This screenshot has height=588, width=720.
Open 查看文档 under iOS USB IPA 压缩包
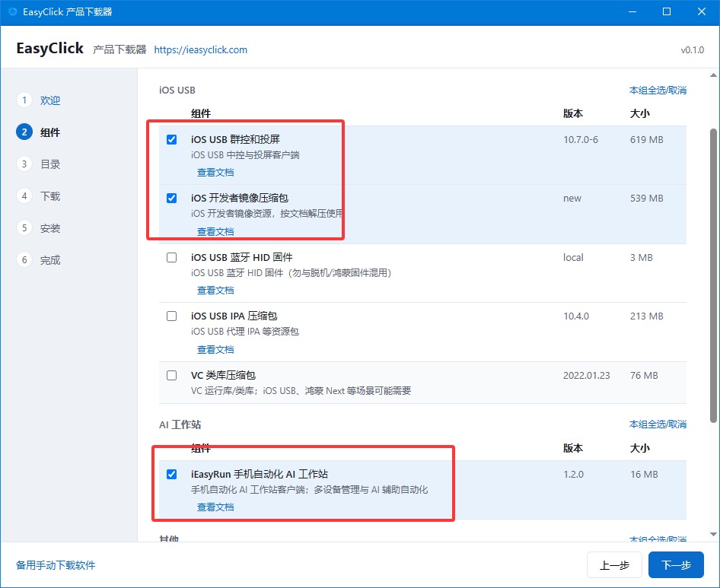[215, 350]
